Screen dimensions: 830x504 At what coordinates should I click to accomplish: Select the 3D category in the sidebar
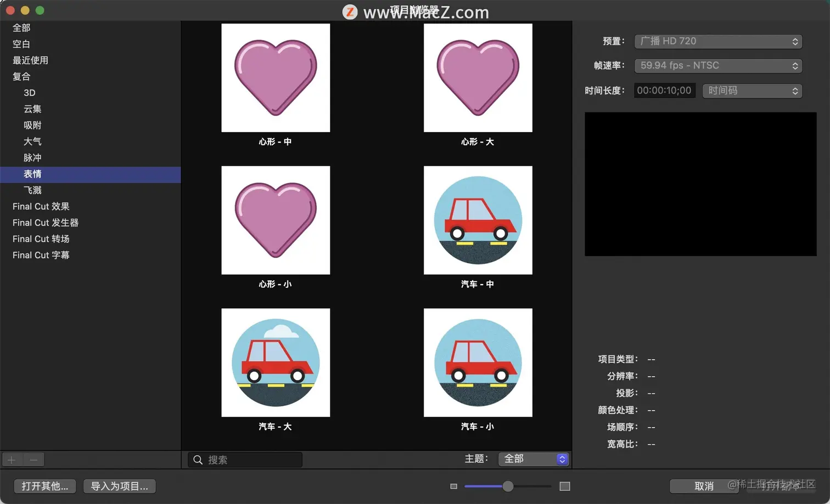click(29, 93)
